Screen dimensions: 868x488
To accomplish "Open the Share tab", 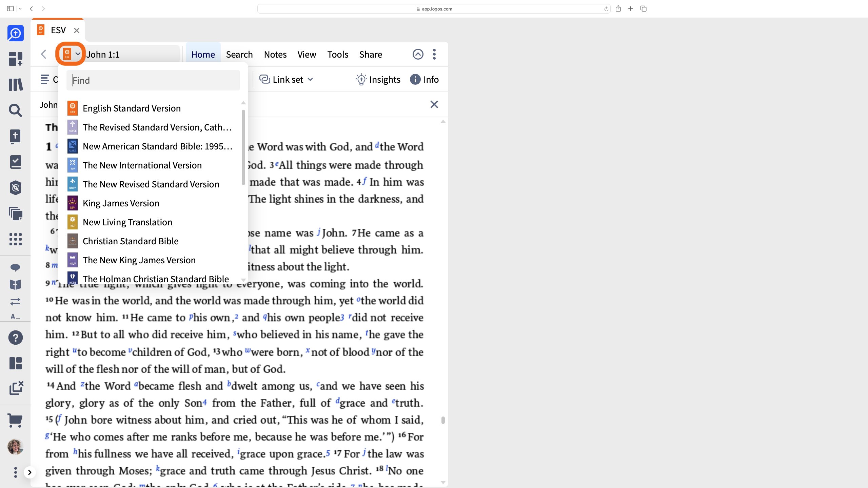I will [371, 54].
